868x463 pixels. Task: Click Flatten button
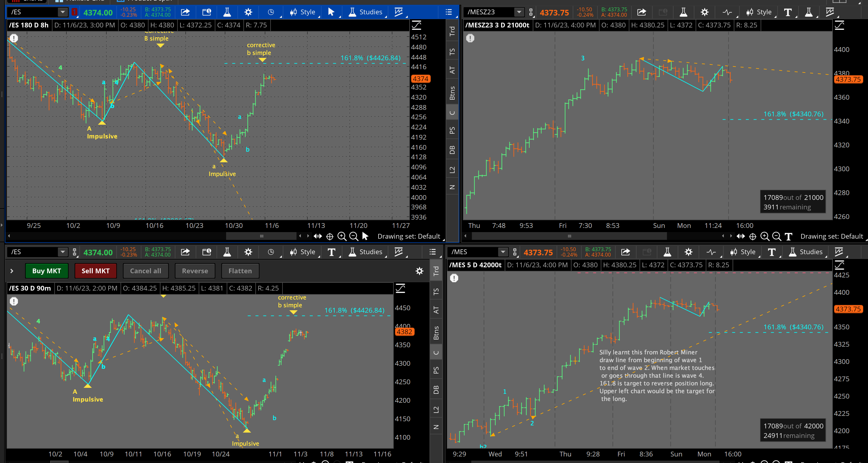pyautogui.click(x=240, y=271)
